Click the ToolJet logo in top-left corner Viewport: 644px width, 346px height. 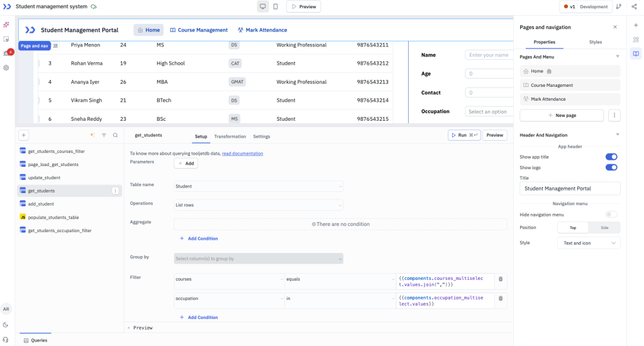[x=7, y=6]
